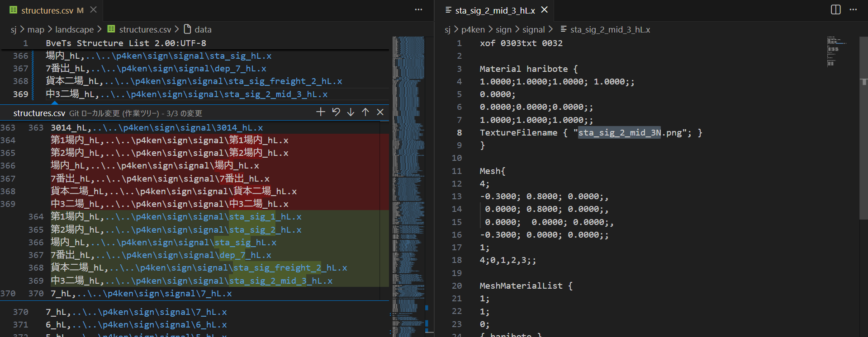Screen dimensions: 868x337
Task: Click the left editor minimap
Action: pos(408,181)
